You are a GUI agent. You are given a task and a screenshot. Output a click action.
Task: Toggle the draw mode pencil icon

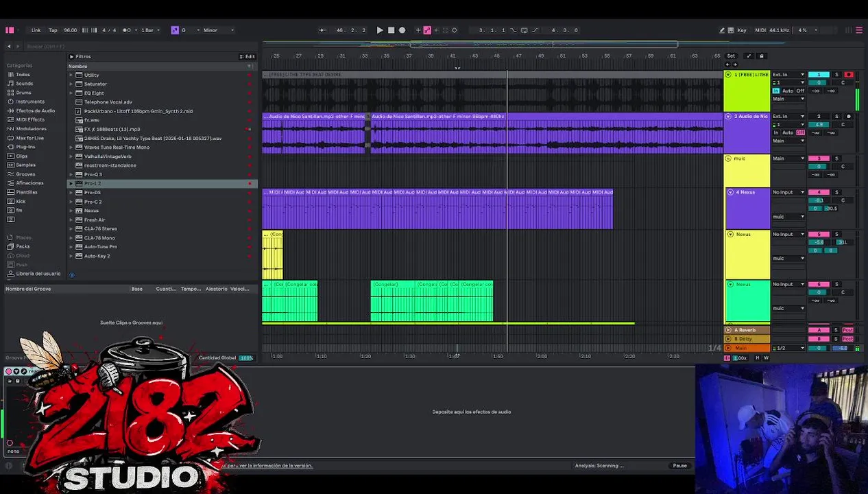(x=721, y=30)
